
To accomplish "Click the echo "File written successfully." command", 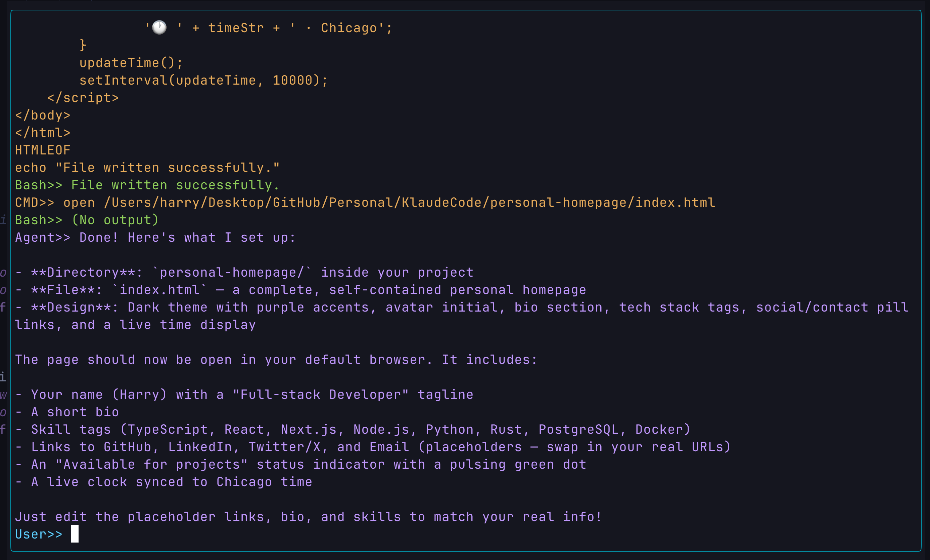I will tap(147, 168).
